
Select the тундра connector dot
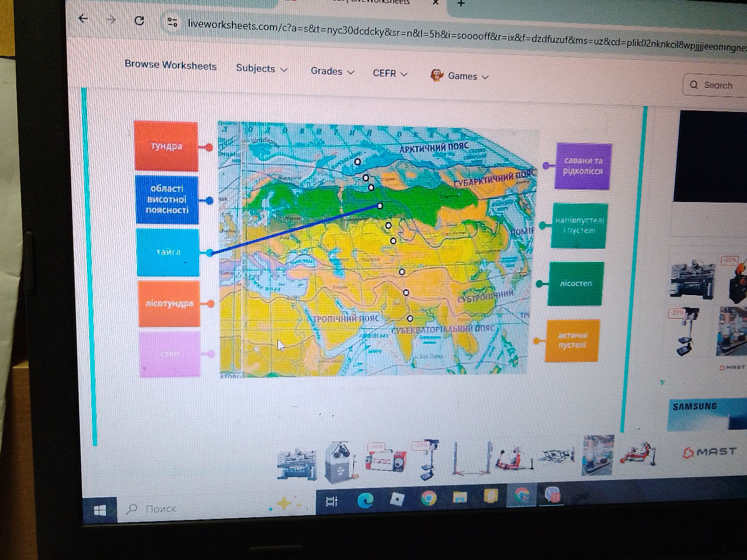(x=209, y=148)
